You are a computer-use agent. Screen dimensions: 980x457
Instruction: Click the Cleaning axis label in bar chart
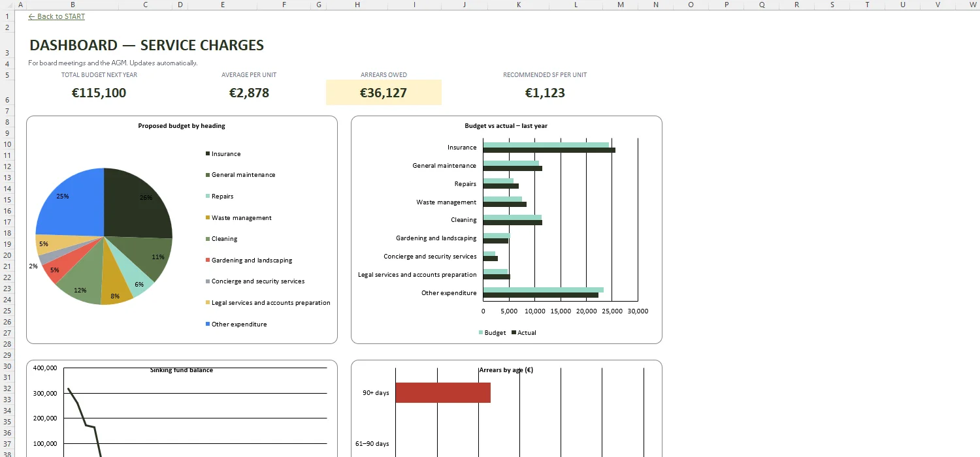click(x=464, y=220)
